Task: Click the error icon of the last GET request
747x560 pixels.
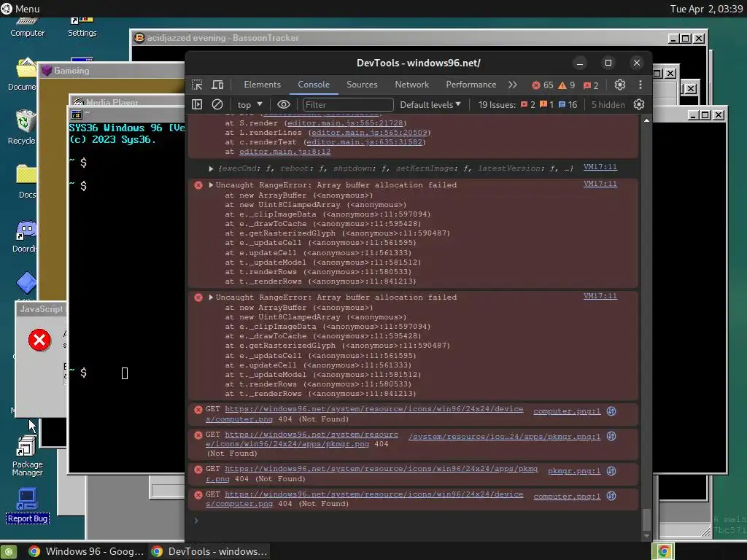Action: coord(198,495)
